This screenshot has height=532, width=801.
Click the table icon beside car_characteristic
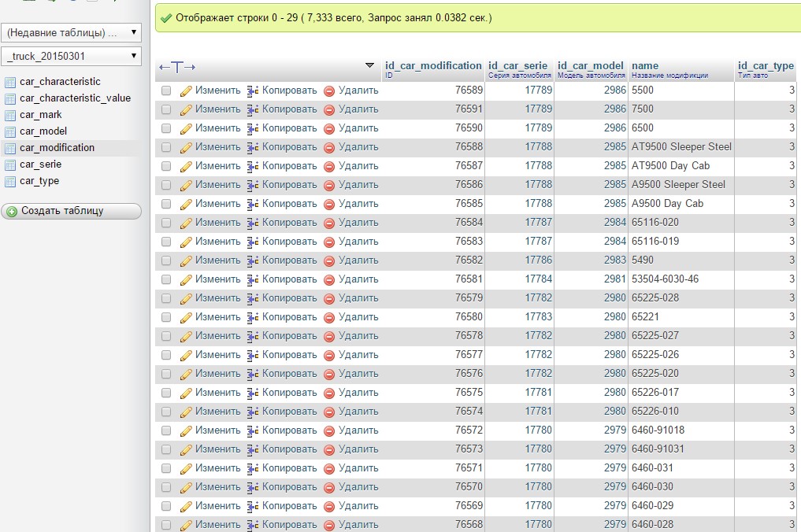[x=10, y=82]
